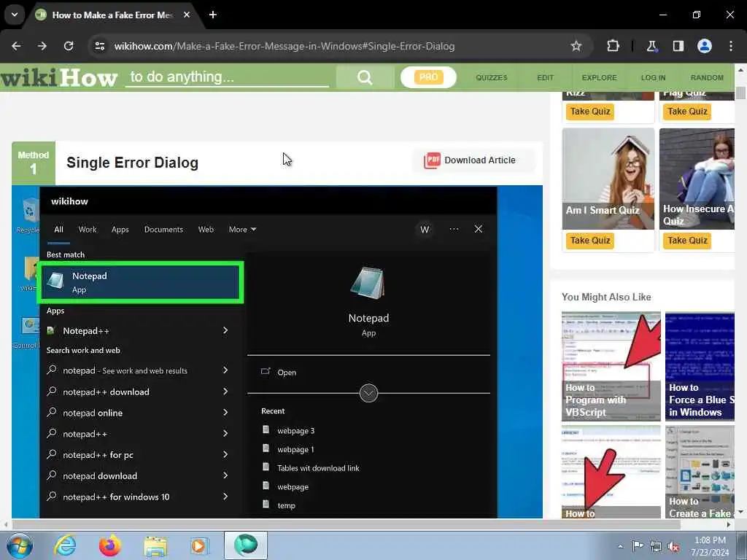747x560 pixels.
Task: Click the PRO button
Action: (x=428, y=77)
